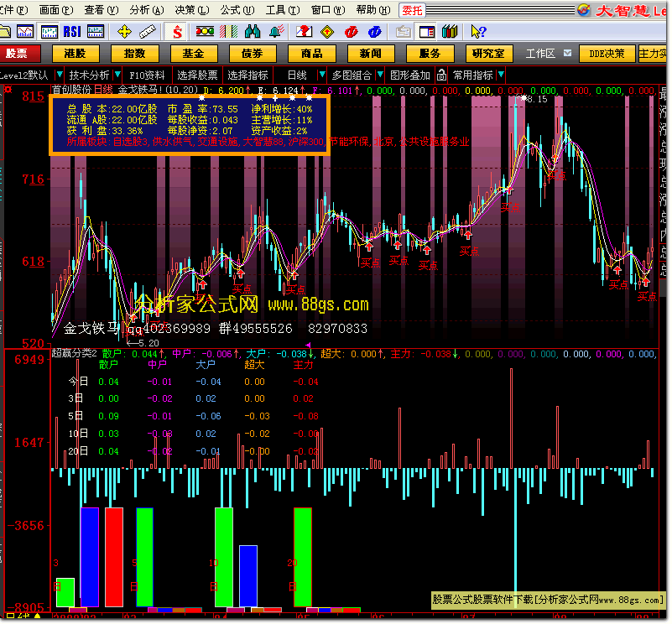672x624 pixels.
Task: Expand the Level2默认 dropdown arrow
Action: (60, 75)
